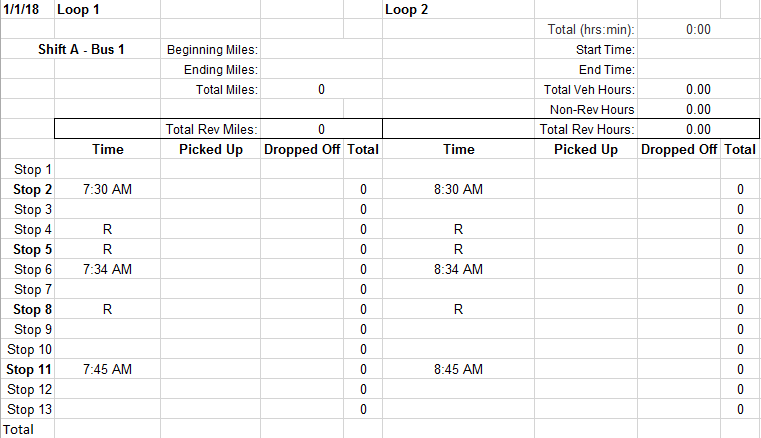Image resolution: width=761 pixels, height=438 pixels.
Task: Click the End Time value cell
Action: point(698,69)
